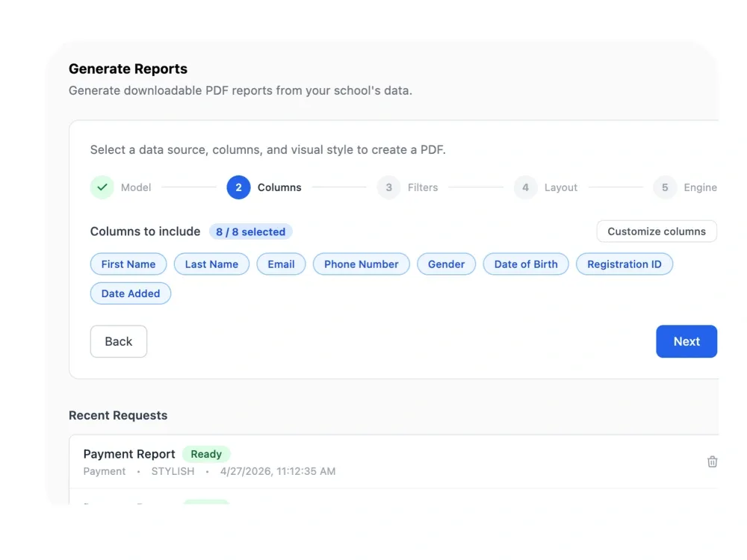Toggle the Registration ID column chip
This screenshot has height=560, width=747.
624,264
